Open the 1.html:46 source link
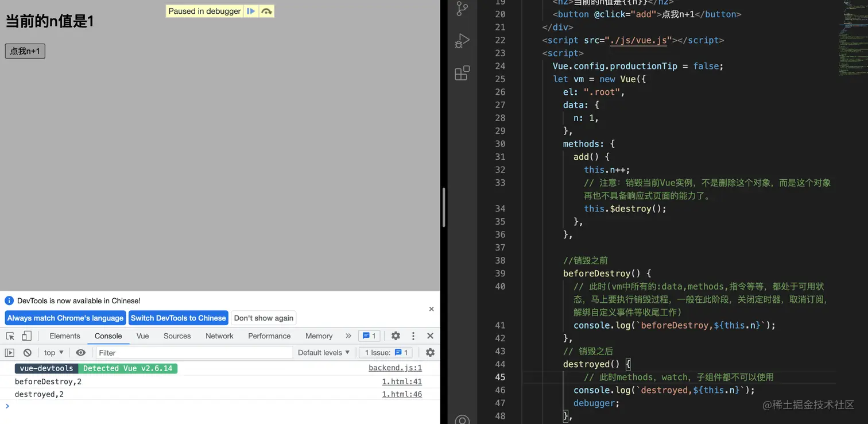Image resolution: width=868 pixels, height=424 pixels. [402, 394]
